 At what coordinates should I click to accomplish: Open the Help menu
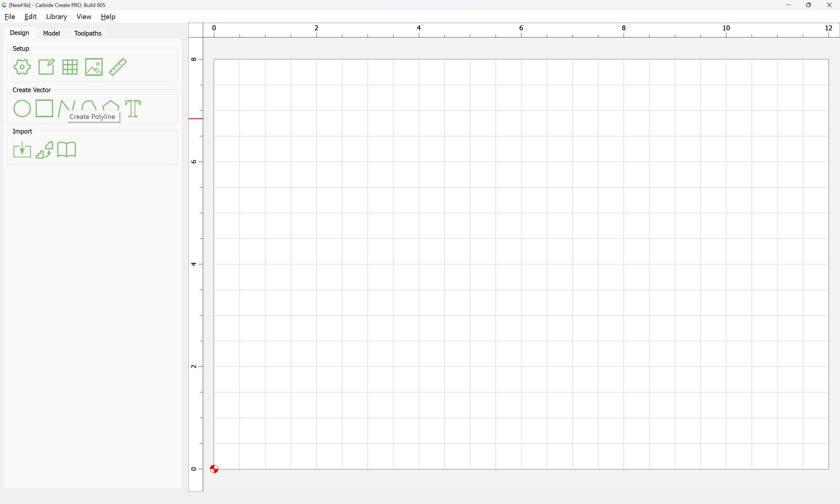(108, 17)
